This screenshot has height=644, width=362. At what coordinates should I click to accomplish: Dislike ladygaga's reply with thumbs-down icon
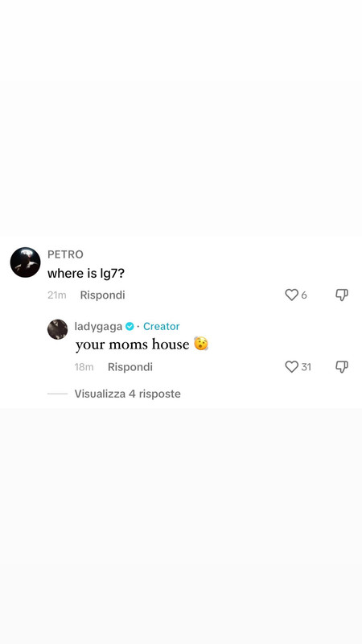coord(342,367)
